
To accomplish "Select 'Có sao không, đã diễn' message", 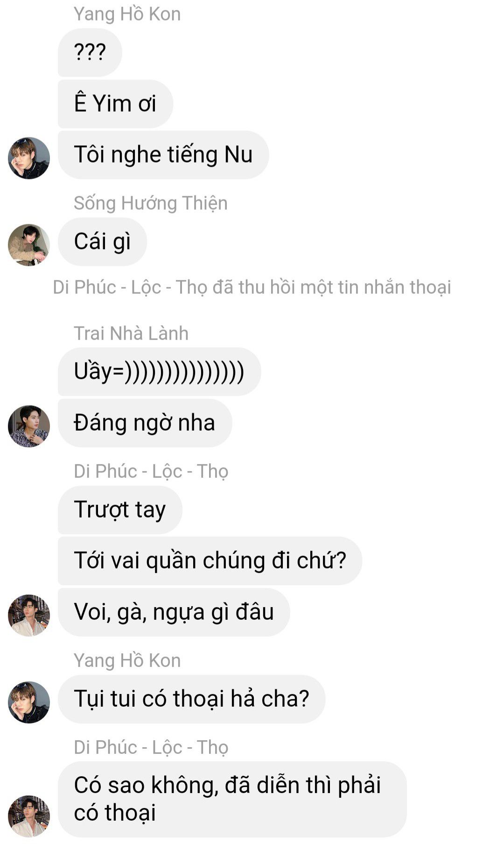I will point(232,799).
